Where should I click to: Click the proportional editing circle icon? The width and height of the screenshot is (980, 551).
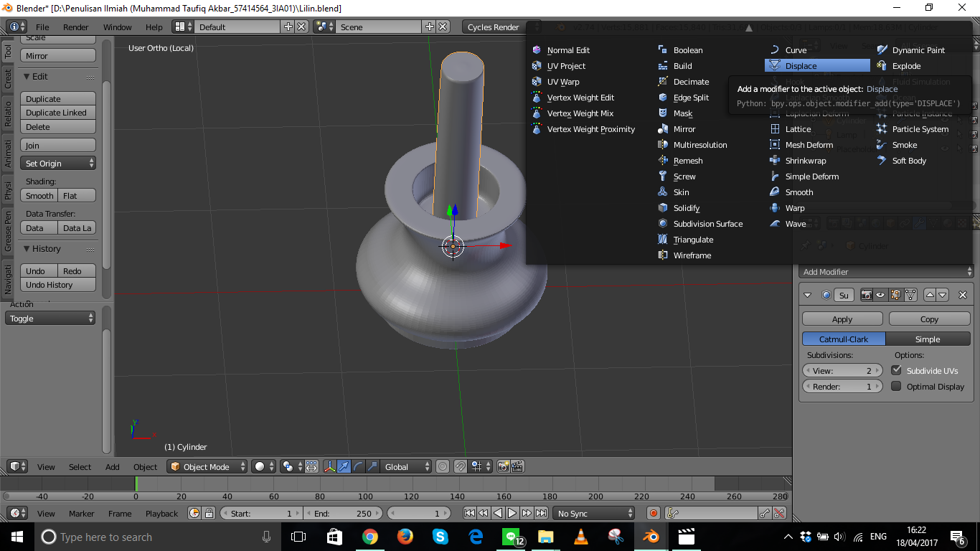pos(443,466)
